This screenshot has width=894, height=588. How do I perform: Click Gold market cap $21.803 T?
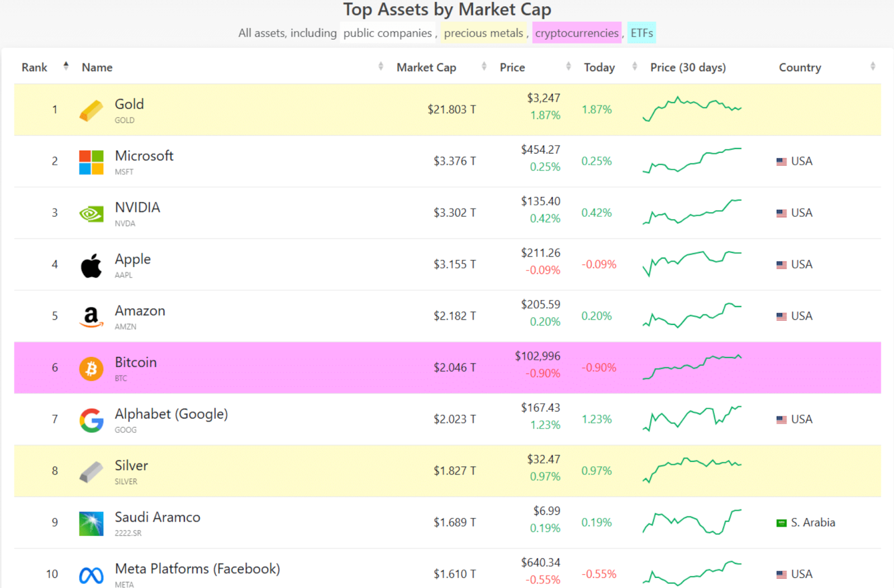[451, 109]
